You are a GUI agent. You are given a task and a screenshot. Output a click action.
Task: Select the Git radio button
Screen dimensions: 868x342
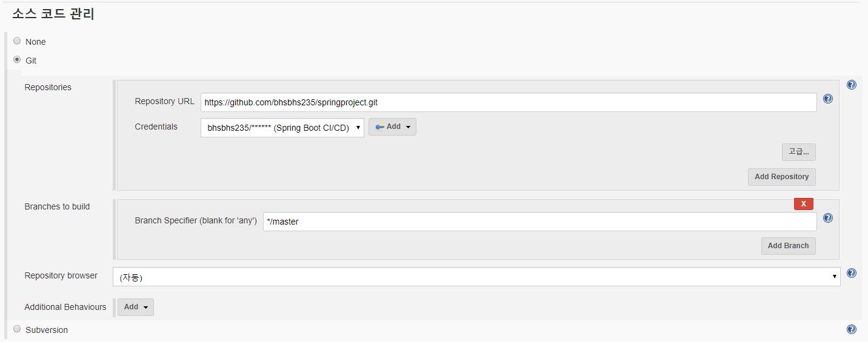click(x=17, y=60)
